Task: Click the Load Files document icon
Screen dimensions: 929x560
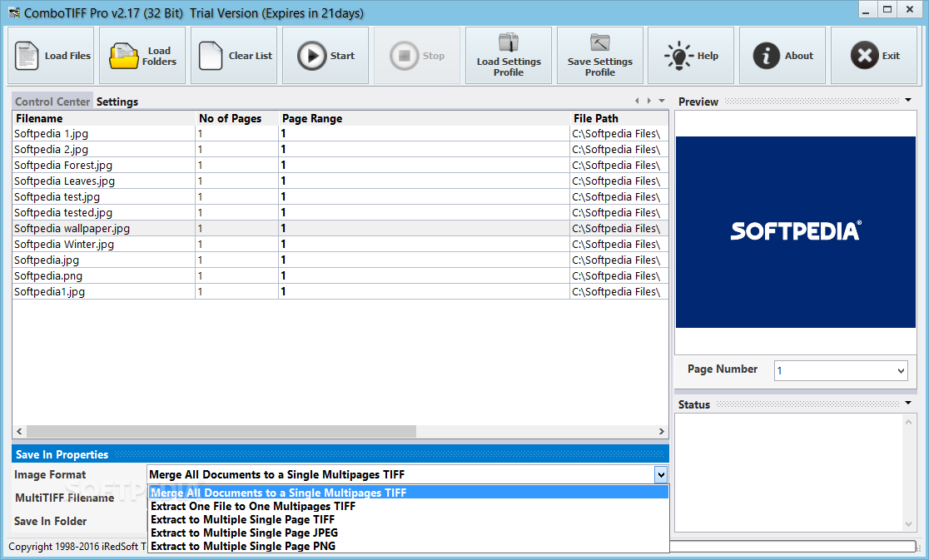Action: tap(27, 56)
